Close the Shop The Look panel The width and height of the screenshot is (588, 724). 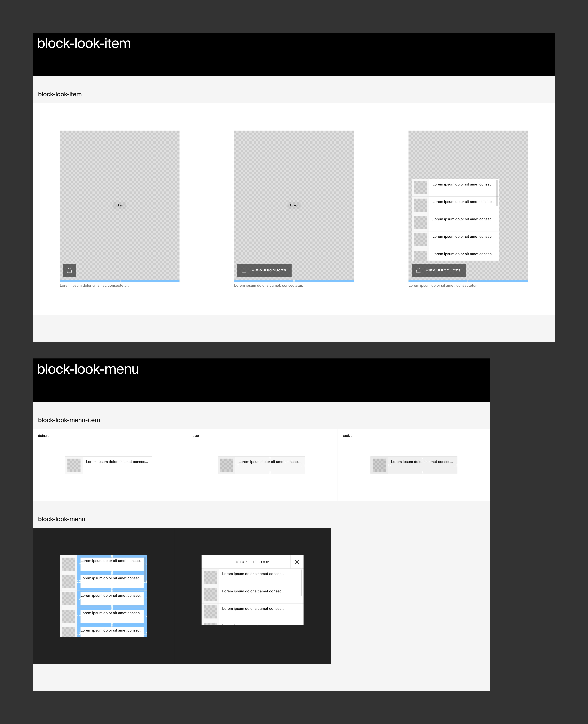click(297, 562)
